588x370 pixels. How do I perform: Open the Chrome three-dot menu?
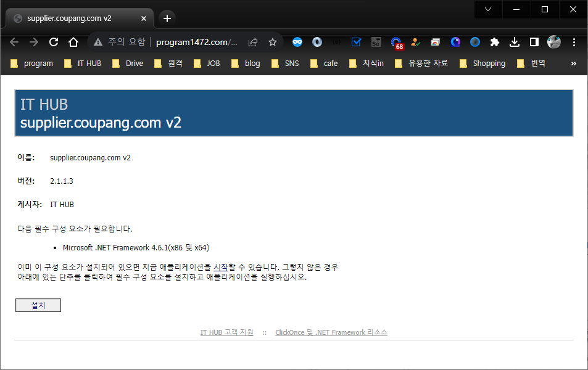[x=574, y=43]
